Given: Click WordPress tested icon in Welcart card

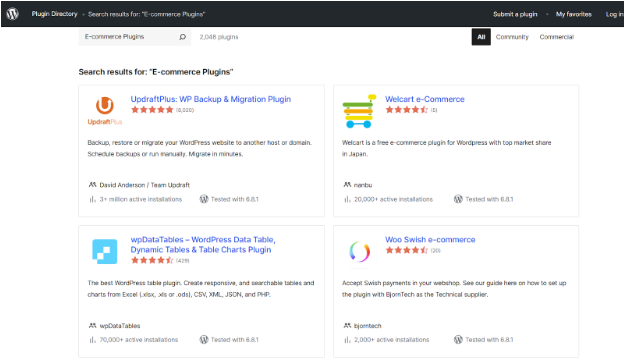Looking at the screenshot, I should [458, 199].
